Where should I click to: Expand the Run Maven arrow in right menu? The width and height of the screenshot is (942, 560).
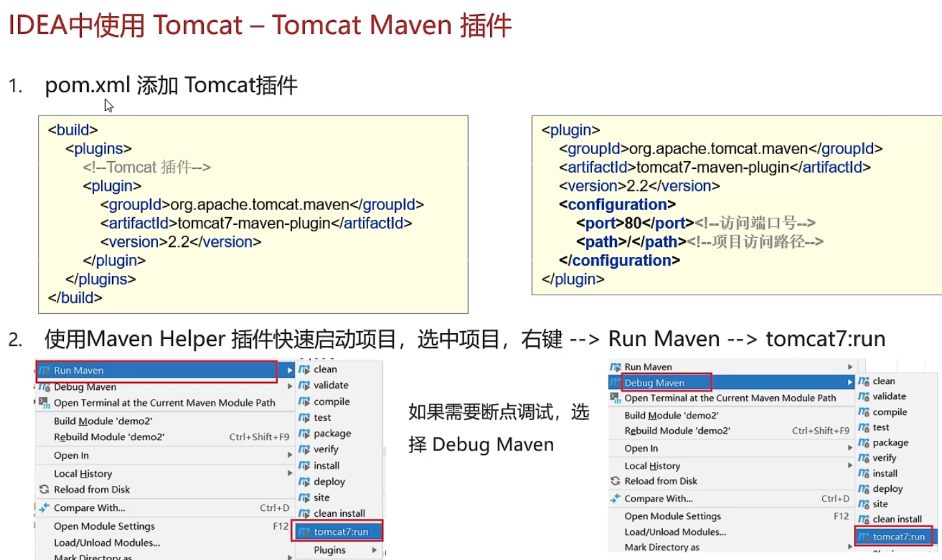(x=850, y=367)
